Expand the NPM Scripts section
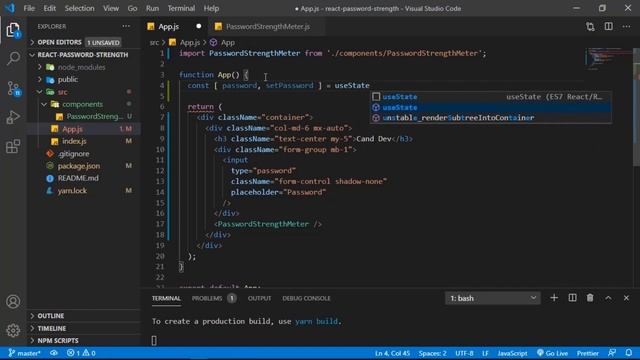The height and width of the screenshot is (360, 640). coord(84,340)
